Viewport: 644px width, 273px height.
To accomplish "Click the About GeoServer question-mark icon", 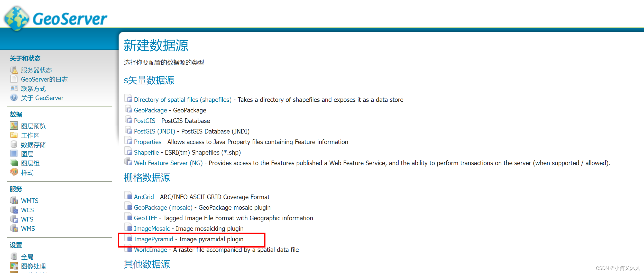I will pyautogui.click(x=14, y=98).
